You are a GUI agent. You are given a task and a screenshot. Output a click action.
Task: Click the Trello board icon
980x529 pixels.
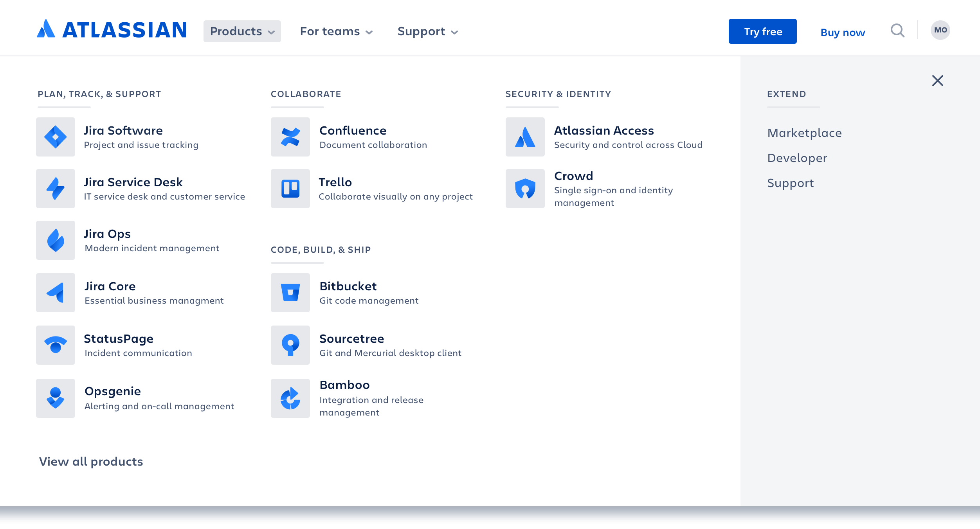(290, 189)
